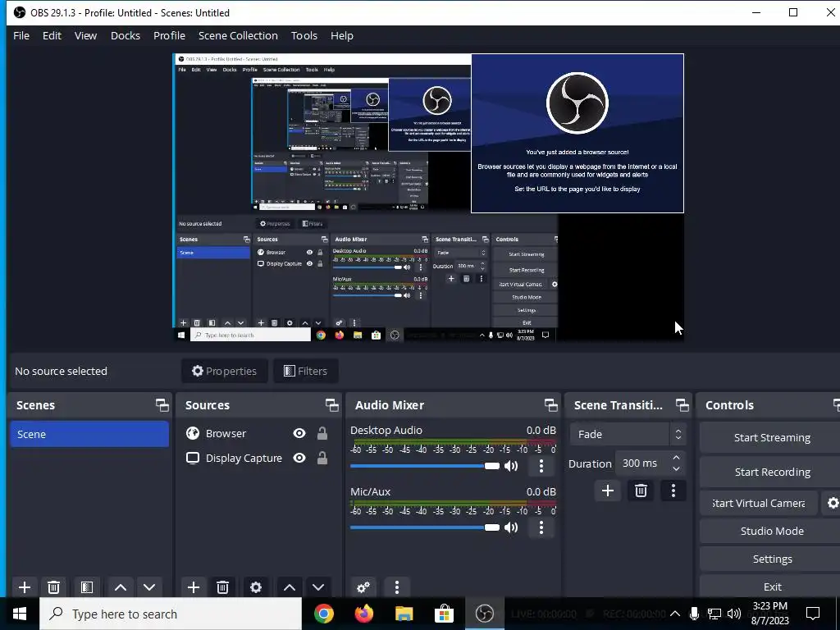Lock the Display Capture source
The height and width of the screenshot is (630, 840).
click(322, 458)
